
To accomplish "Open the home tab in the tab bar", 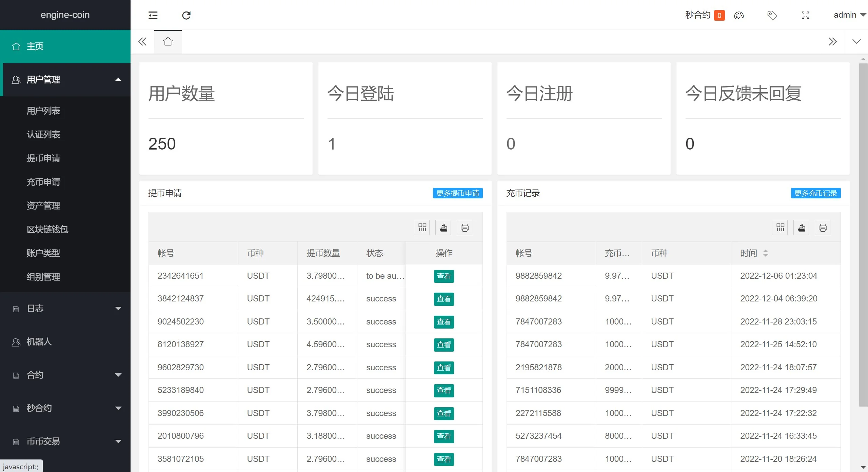I will 168,42.
